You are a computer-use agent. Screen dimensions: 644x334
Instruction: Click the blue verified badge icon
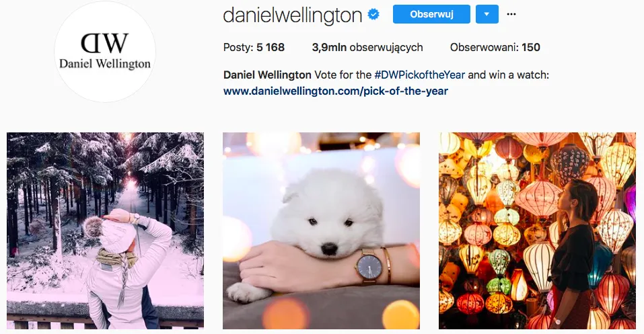[373, 15]
